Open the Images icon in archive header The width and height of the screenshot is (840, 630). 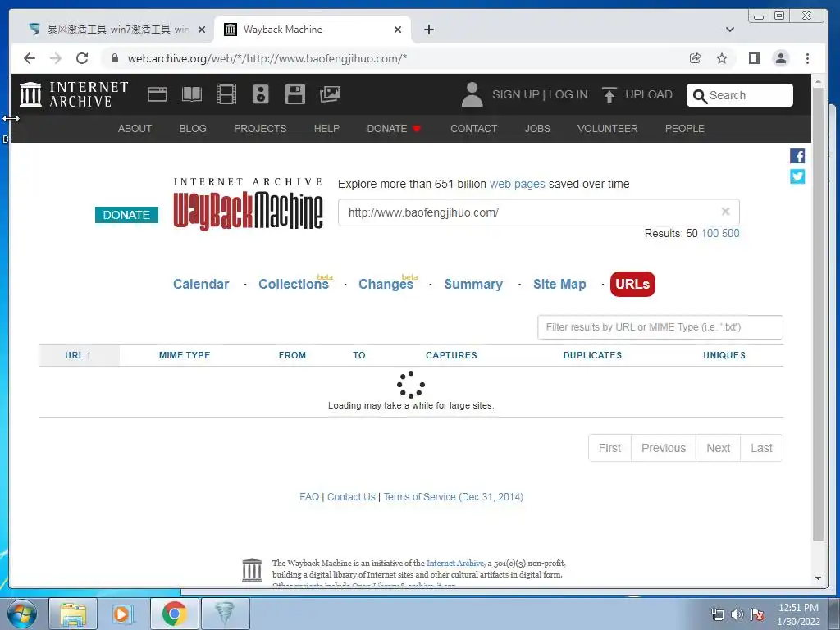(x=330, y=94)
